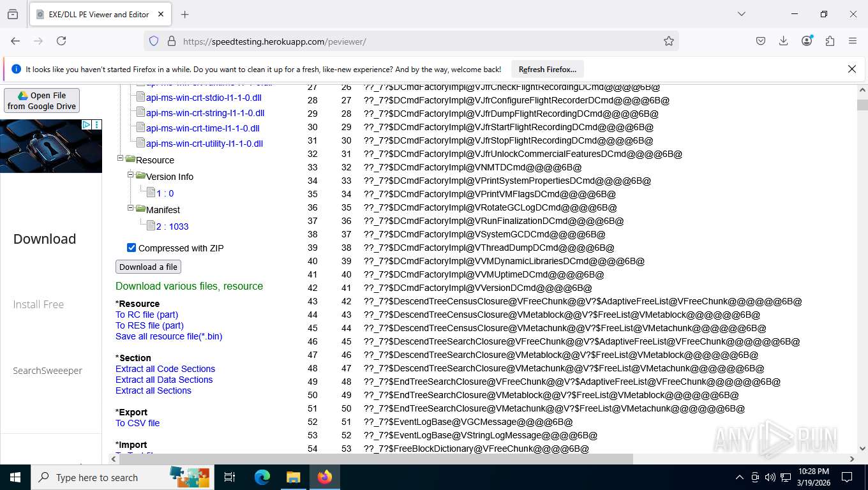Click the file icon beside '1 : 0'

point(151,192)
